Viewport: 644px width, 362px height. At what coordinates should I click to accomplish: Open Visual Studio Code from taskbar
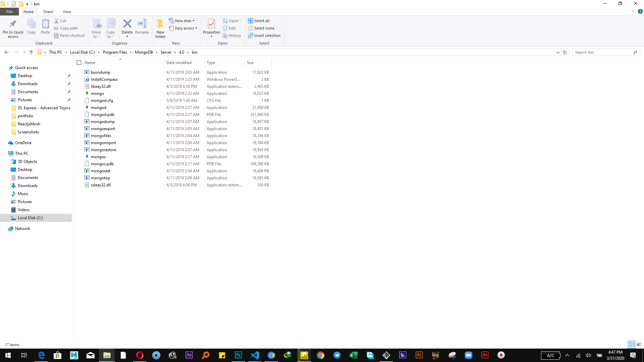pyautogui.click(x=255, y=355)
